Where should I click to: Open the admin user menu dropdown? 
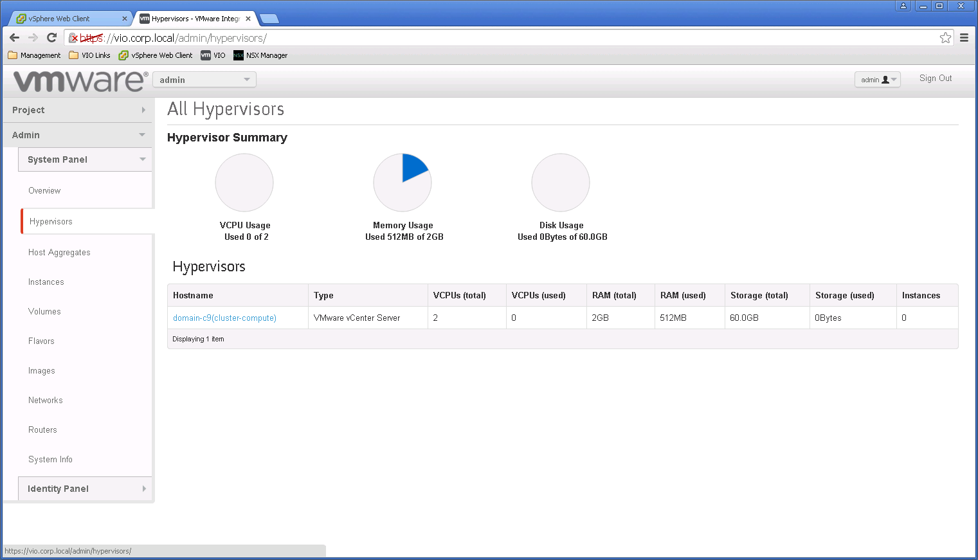click(x=877, y=80)
